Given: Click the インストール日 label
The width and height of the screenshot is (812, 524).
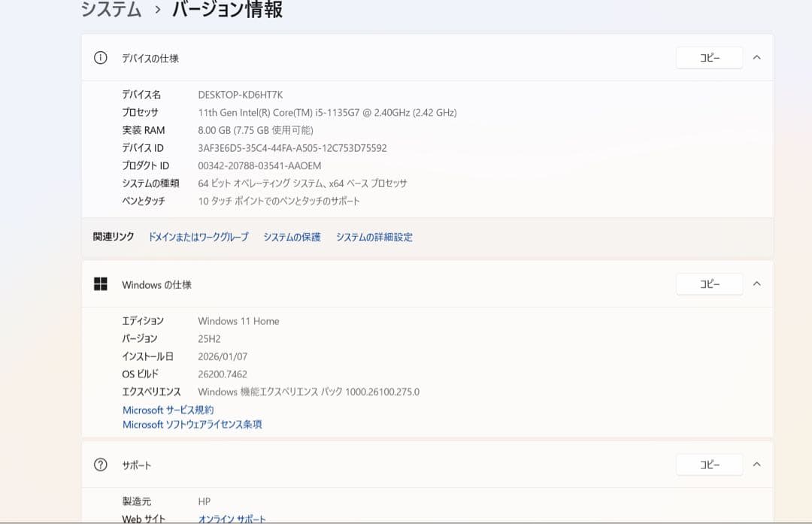Looking at the screenshot, I should click(147, 356).
